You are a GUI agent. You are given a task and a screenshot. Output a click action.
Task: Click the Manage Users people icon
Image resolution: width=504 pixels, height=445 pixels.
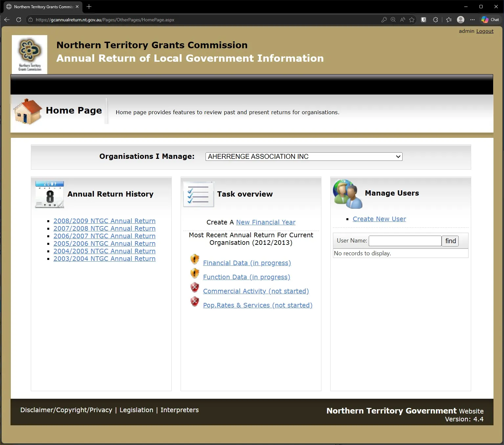(x=348, y=194)
